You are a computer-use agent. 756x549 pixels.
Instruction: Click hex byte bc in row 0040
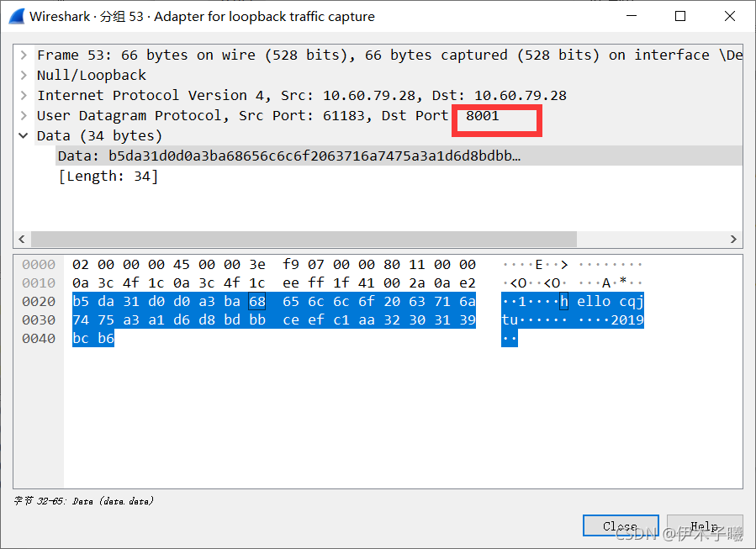(x=81, y=338)
